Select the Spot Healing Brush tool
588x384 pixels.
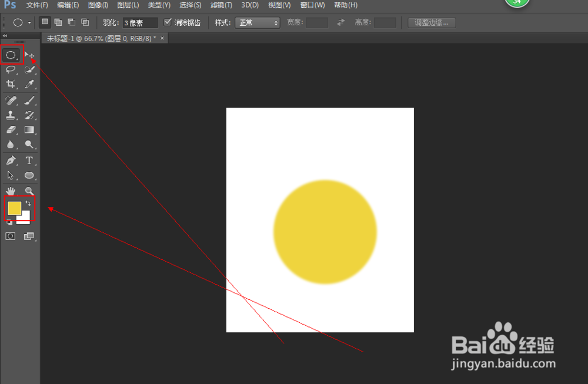(11, 101)
